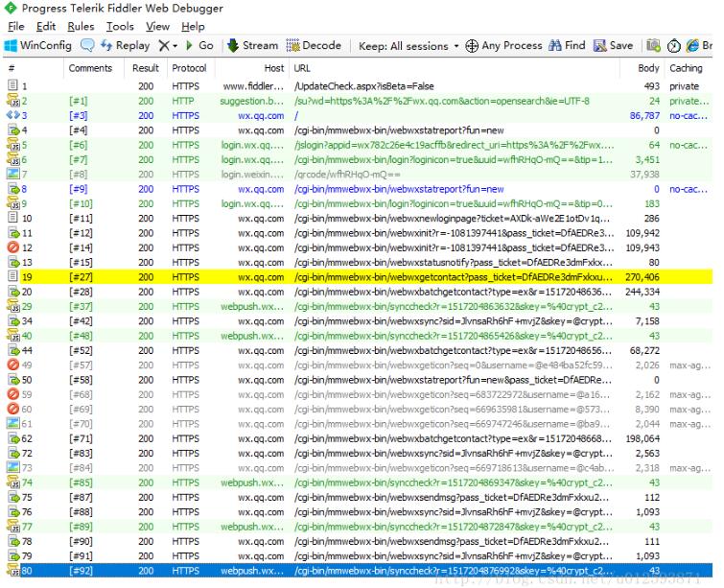Click the timer stopwatch icon
Screen dimensions: 724x588
point(674,46)
